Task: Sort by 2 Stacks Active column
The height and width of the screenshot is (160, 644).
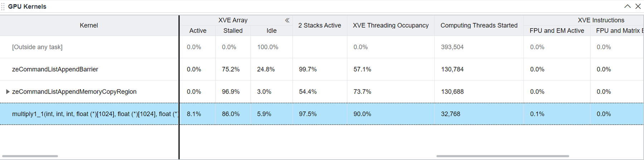Action: 319,25
